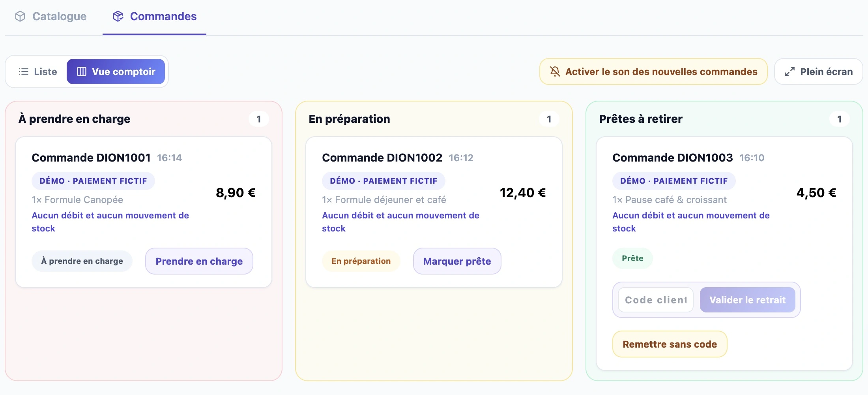Click the En préparation column heading
The height and width of the screenshot is (395, 868).
350,119
